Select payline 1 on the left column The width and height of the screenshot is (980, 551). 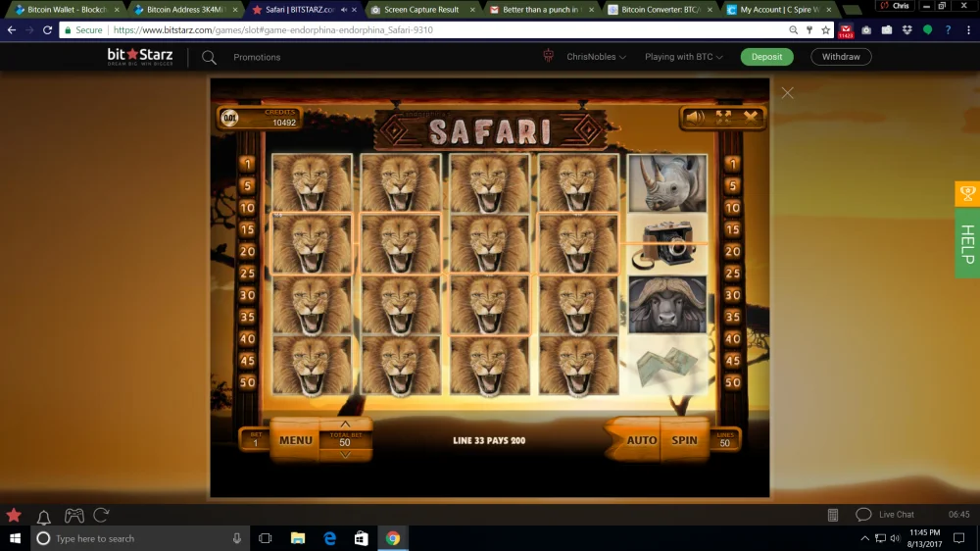[x=248, y=164]
